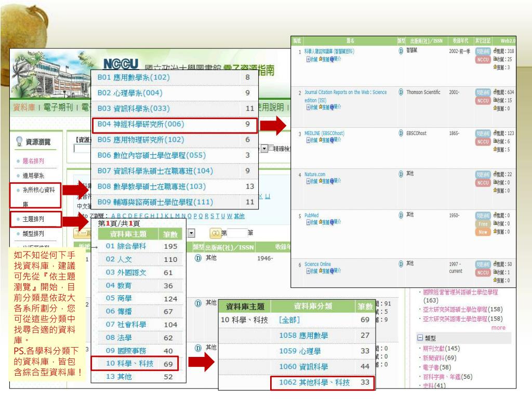Select 適用學系 in the sidebar
The image size is (532, 399).
coord(33,176)
